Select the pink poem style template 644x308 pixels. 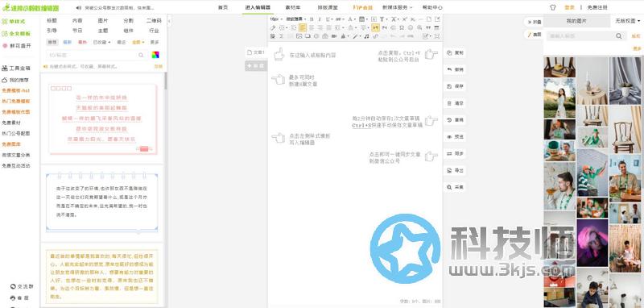102,119
